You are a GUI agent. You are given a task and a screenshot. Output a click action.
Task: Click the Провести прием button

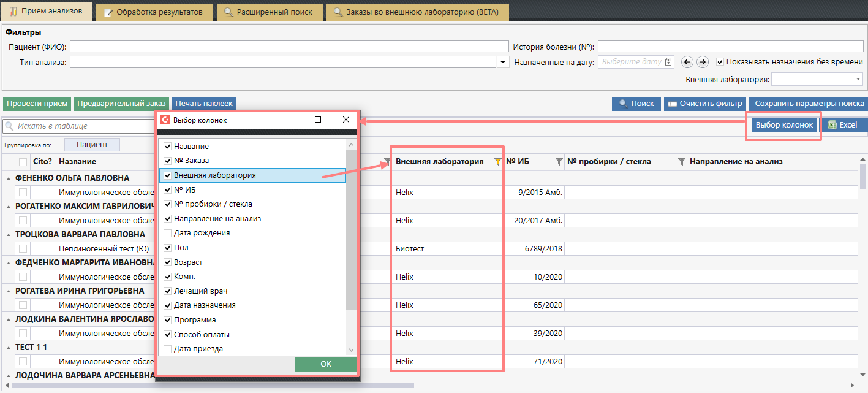pos(37,104)
